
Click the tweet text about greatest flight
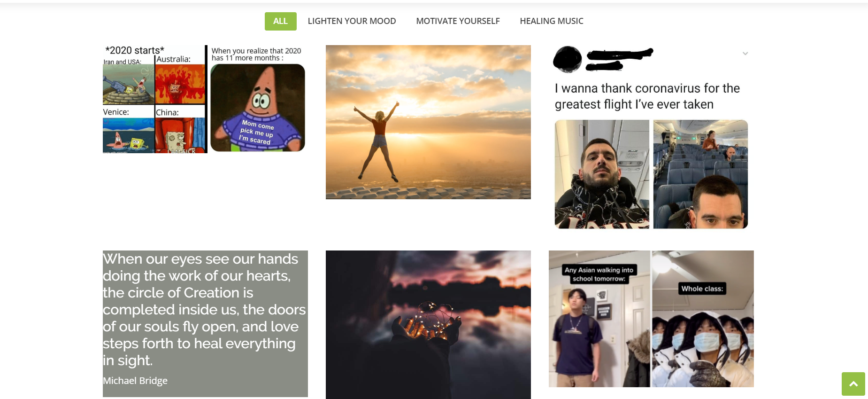point(647,96)
